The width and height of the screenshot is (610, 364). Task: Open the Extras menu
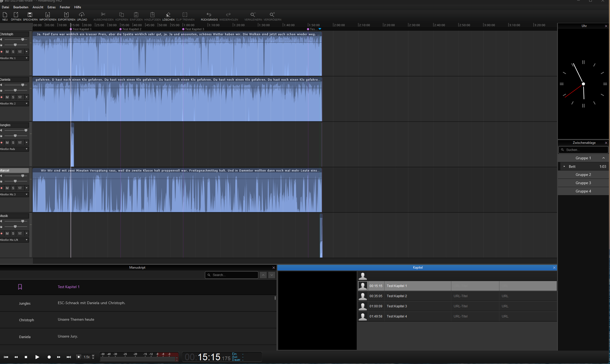52,7
